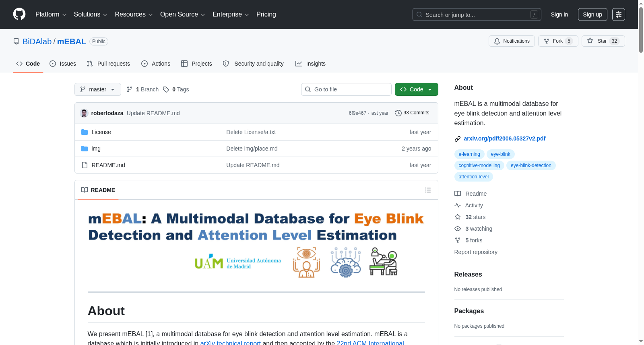644x345 pixels.
Task: Select the cognitive-modelling topic tag
Action: click(479, 165)
